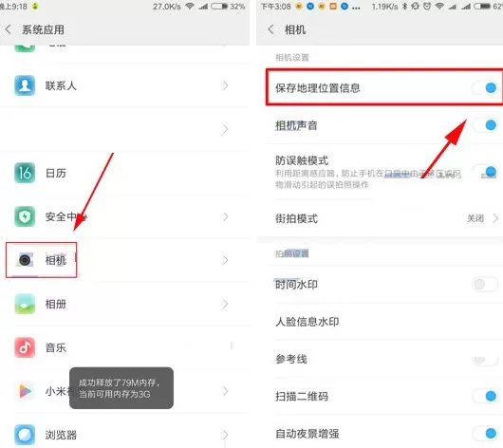Tap the 小米 video play icon

(25, 391)
